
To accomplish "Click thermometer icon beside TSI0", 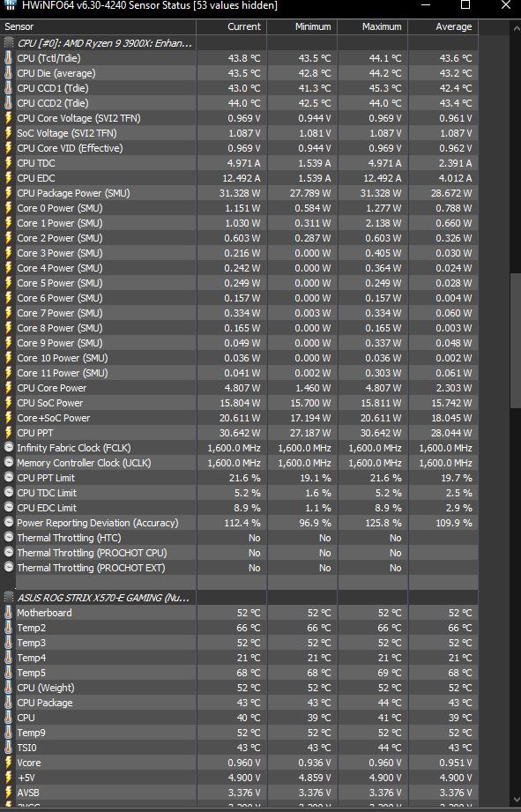I will 8,748.
